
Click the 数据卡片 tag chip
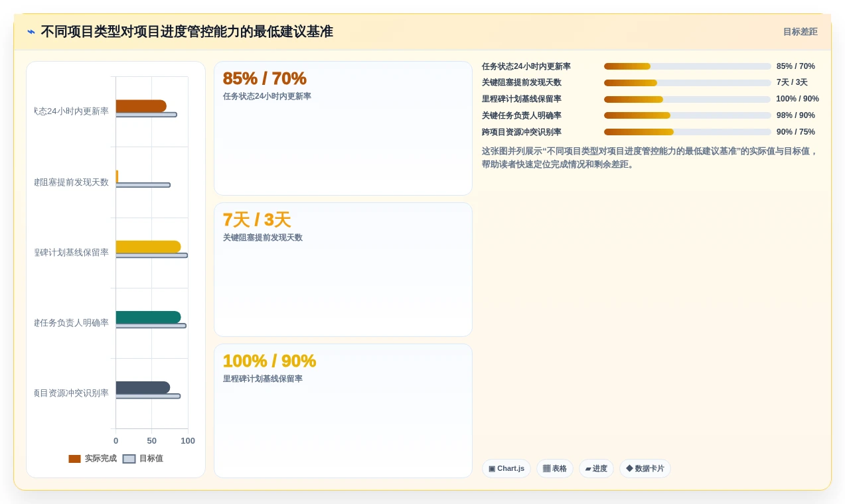645,468
